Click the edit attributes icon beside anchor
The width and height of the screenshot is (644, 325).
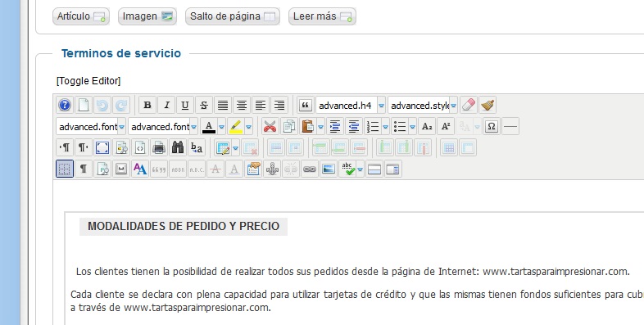click(253, 169)
